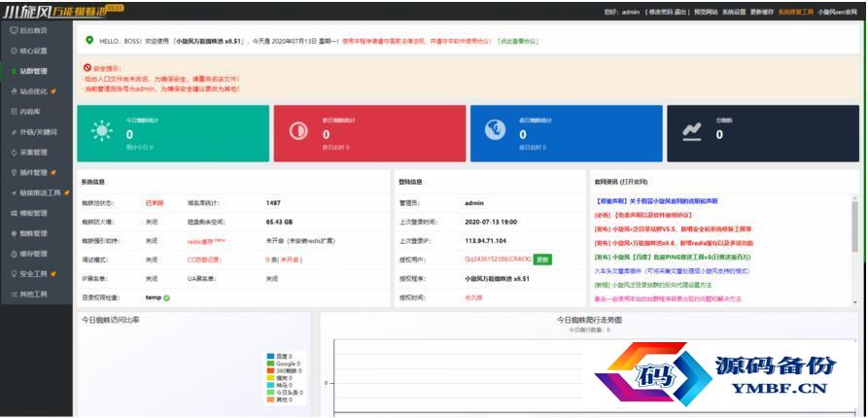
Task: Open 安全工具 in the sidebar
Action: click(33, 274)
